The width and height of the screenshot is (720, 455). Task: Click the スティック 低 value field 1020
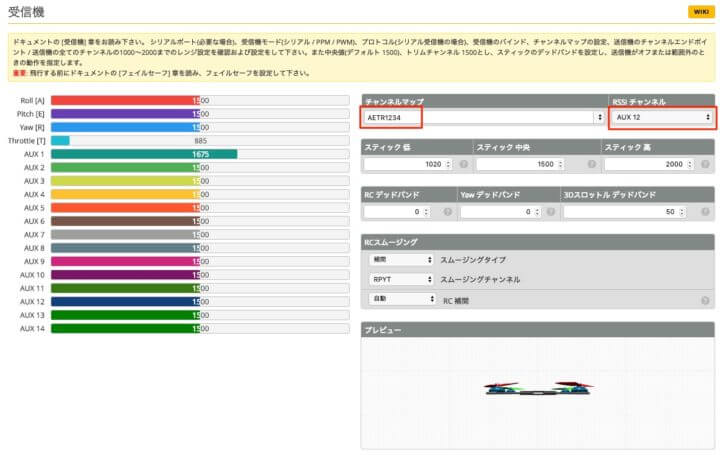click(400, 164)
